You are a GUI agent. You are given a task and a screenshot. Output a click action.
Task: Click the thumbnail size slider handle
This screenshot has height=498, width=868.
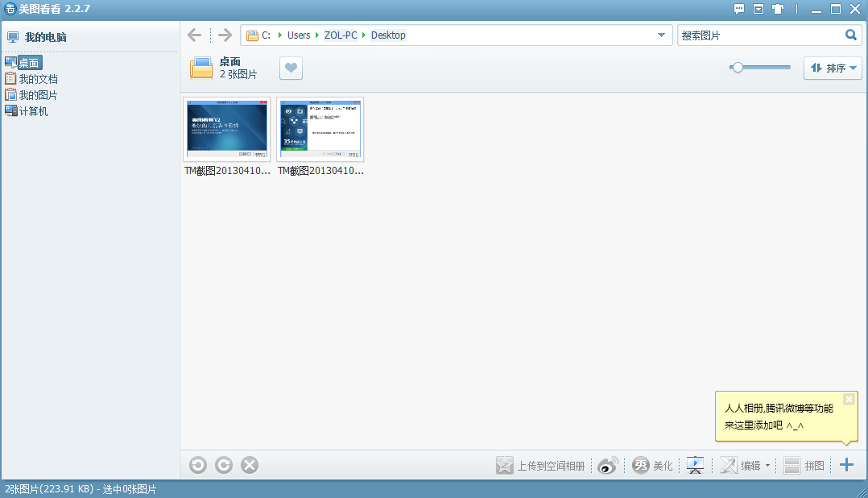[737, 68]
